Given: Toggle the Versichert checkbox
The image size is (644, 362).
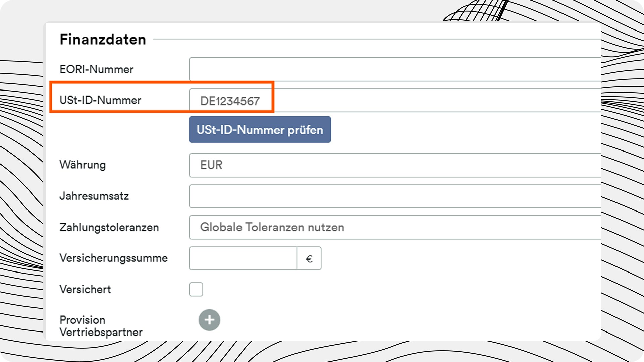Looking at the screenshot, I should (x=196, y=289).
